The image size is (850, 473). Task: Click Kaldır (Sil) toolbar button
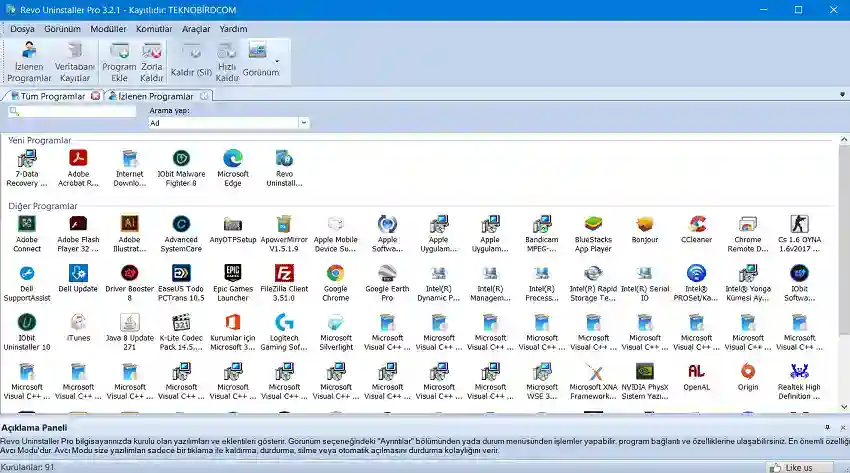coord(191,62)
